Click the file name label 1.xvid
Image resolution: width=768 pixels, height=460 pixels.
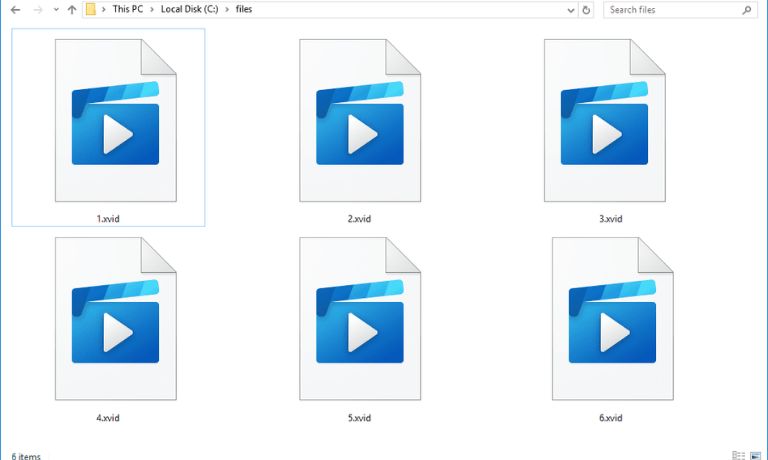point(108,219)
